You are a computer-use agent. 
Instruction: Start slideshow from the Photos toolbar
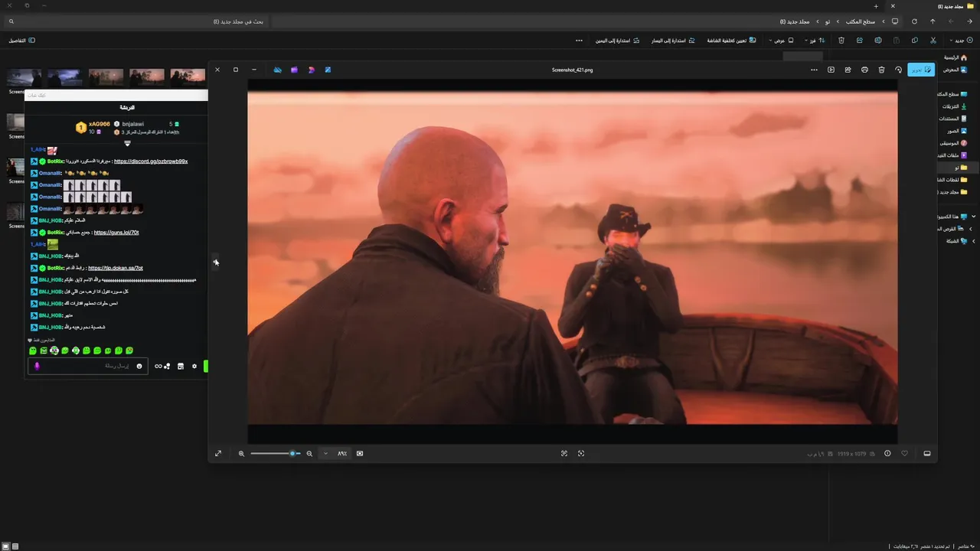tap(831, 70)
